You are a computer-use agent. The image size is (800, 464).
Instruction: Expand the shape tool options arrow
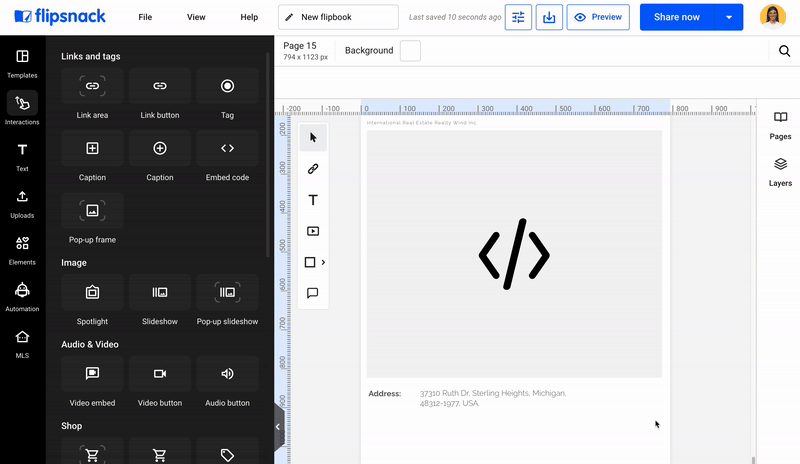tap(323, 262)
